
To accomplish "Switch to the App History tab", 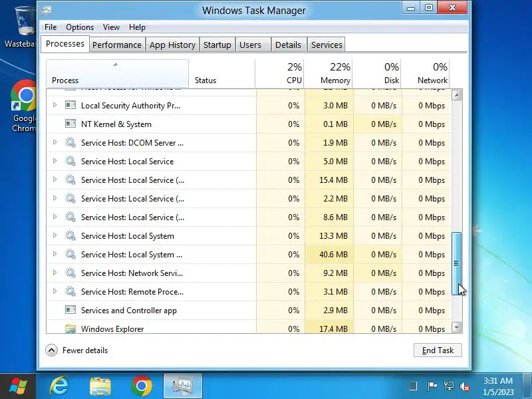I will (x=172, y=45).
